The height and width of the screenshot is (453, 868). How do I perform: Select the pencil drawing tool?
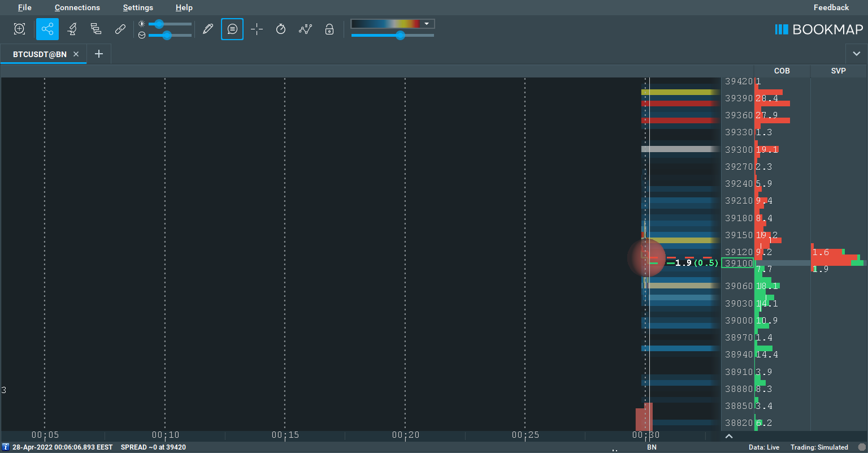click(x=208, y=29)
